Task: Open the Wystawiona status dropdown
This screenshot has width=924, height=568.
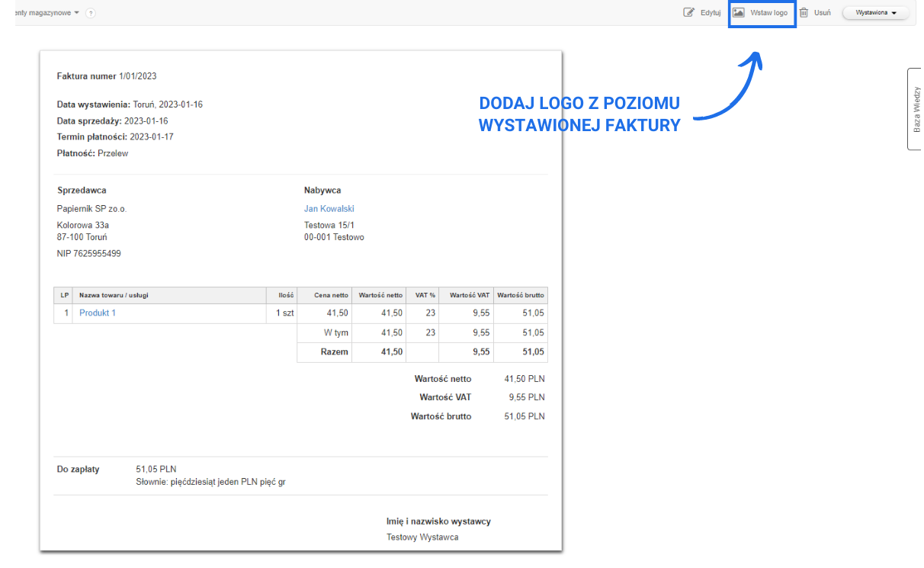Action: pyautogui.click(x=875, y=13)
